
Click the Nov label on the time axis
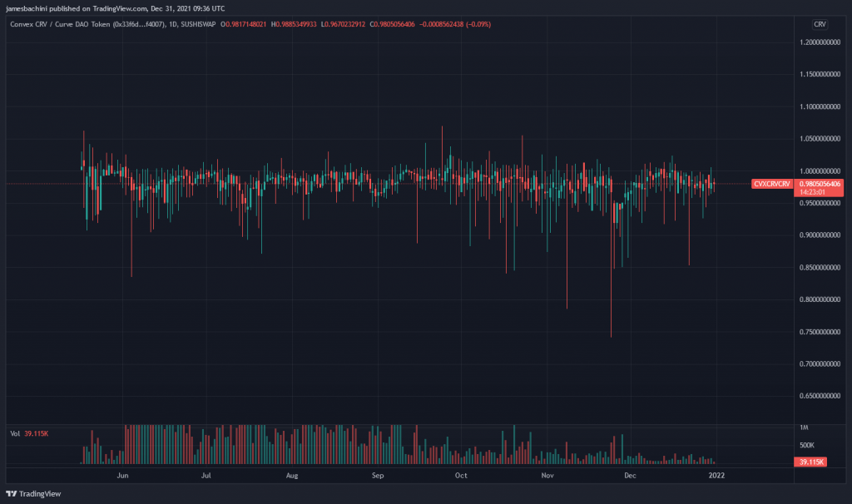tap(547, 476)
